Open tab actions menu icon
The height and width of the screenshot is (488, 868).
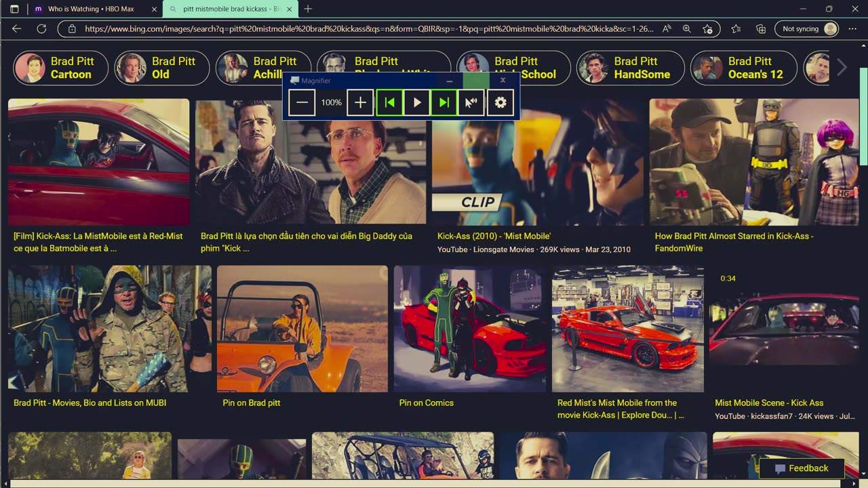(x=14, y=9)
